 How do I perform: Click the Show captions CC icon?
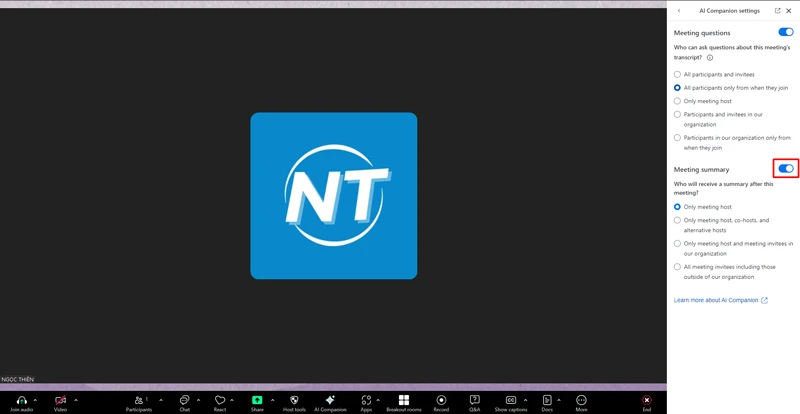coord(510,400)
